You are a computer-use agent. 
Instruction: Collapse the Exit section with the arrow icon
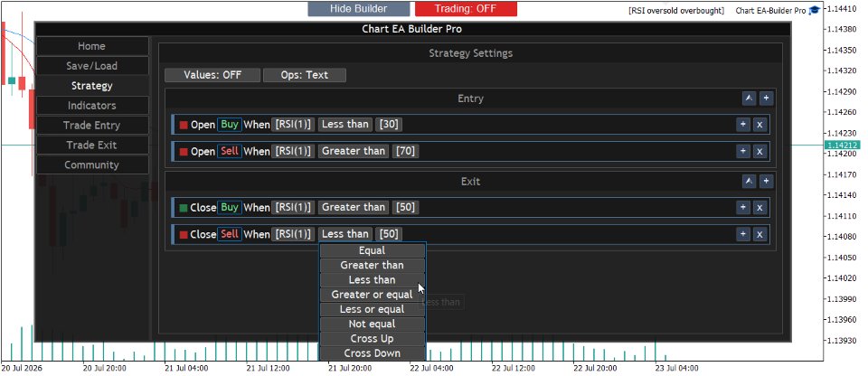click(749, 181)
